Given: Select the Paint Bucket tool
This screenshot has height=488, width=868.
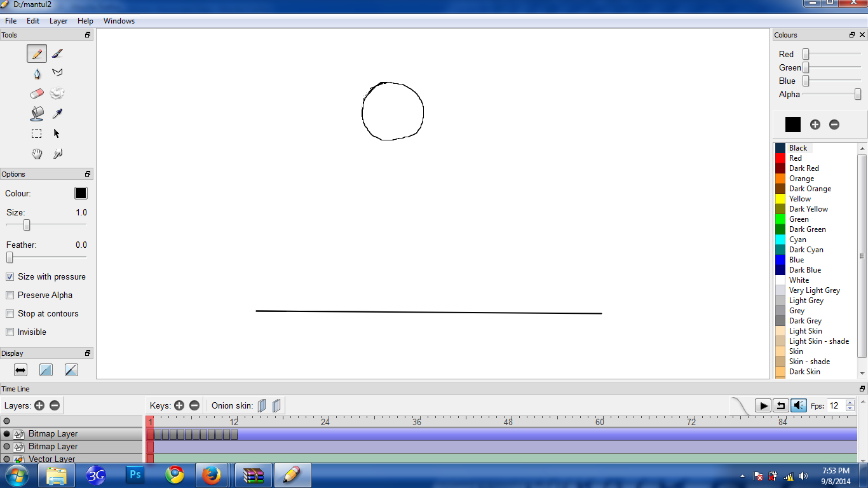Looking at the screenshot, I should (x=37, y=114).
